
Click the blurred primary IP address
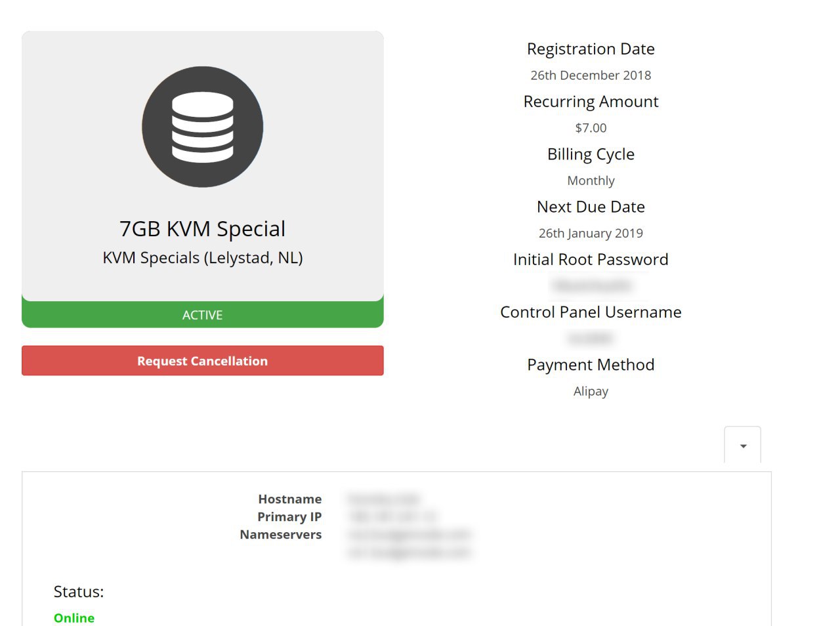392,517
